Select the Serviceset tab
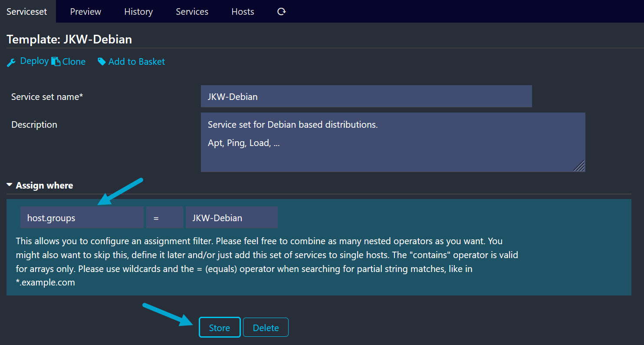The width and height of the screenshot is (644, 345). 27,12
